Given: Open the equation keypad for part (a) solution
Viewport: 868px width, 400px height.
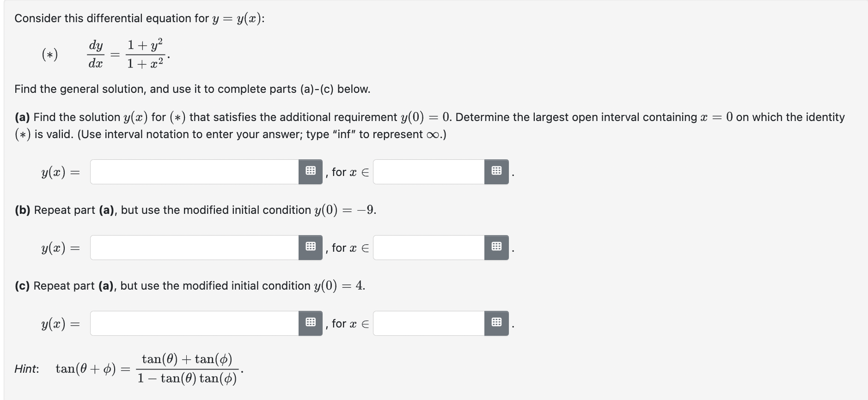Looking at the screenshot, I should pyautogui.click(x=311, y=171).
